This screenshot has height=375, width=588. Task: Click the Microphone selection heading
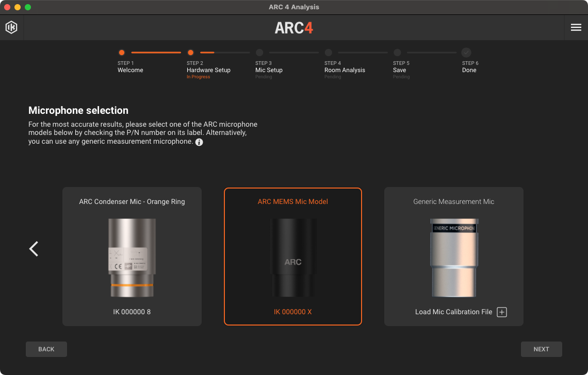(78, 111)
